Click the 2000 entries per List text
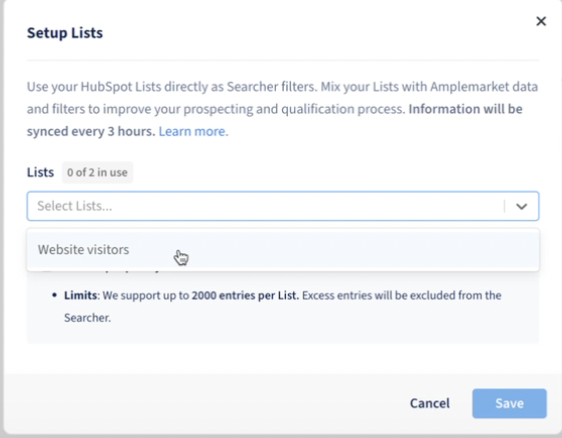Screen dimensions: 562x438 [x=245, y=295]
